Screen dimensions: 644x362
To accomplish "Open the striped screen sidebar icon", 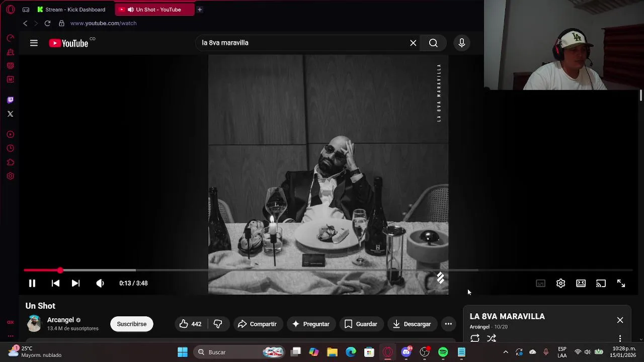I will point(10,66).
